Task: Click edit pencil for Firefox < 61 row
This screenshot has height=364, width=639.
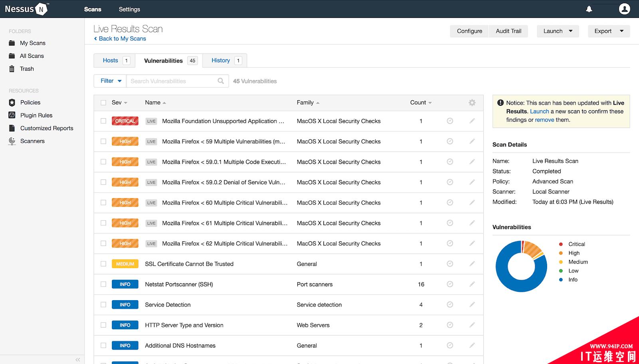Action: tap(472, 223)
